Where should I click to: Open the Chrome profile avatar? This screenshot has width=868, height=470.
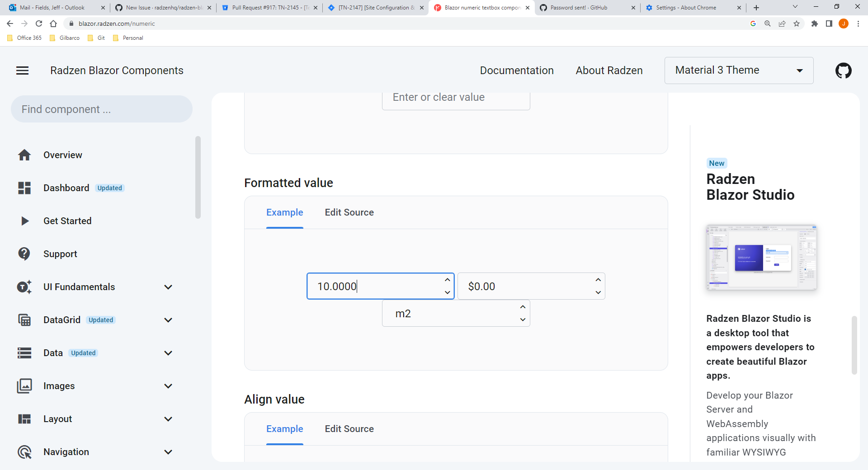(844, 23)
